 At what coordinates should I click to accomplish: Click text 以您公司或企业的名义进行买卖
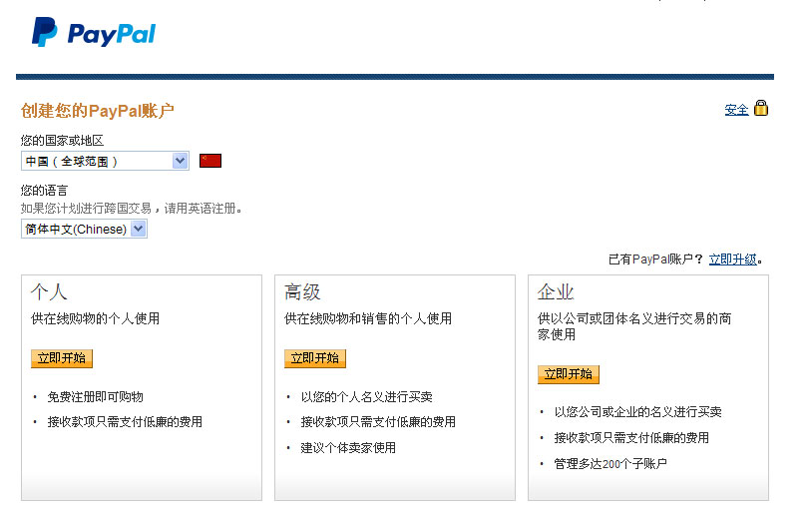click(638, 412)
